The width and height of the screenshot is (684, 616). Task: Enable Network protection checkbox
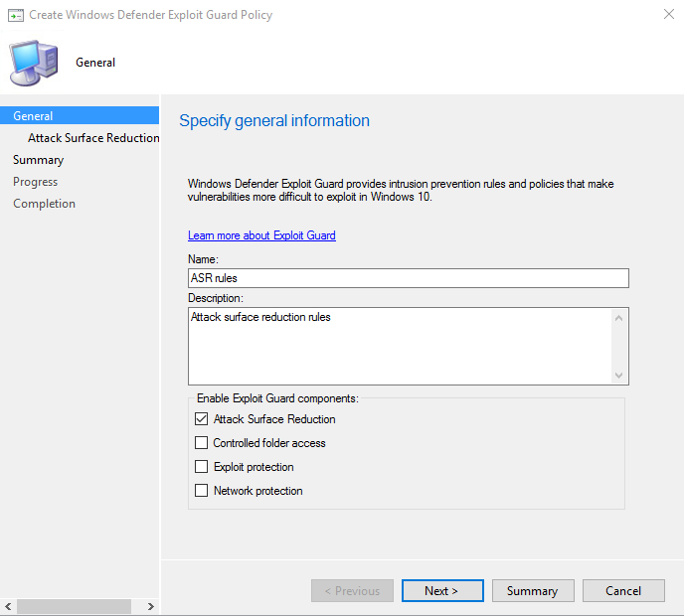point(202,491)
